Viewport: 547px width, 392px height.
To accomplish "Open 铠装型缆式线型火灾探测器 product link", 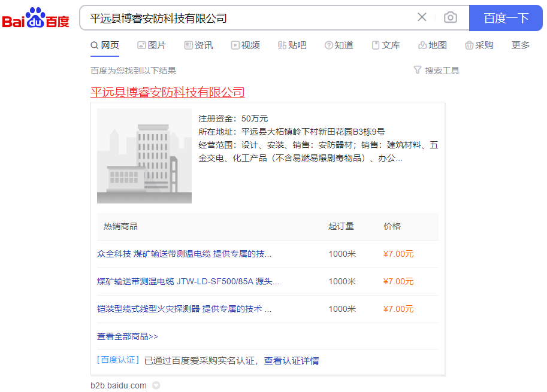I will point(184,309).
